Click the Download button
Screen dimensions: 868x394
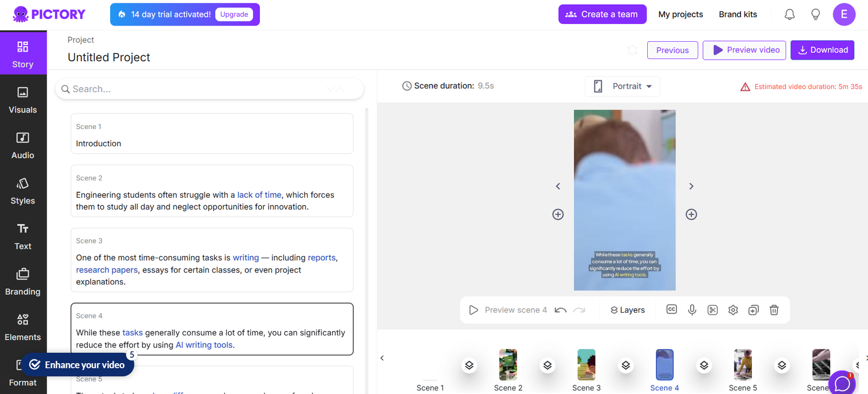click(x=822, y=50)
